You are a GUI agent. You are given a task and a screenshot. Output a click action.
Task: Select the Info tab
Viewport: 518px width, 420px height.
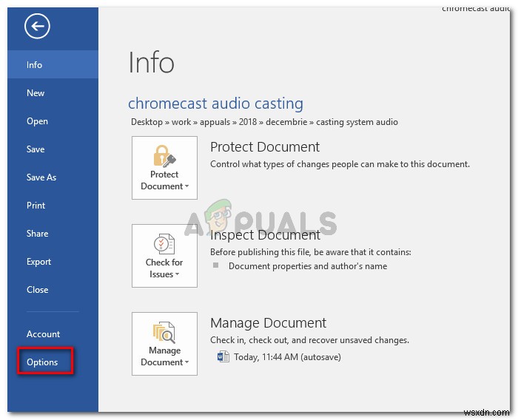click(x=53, y=65)
